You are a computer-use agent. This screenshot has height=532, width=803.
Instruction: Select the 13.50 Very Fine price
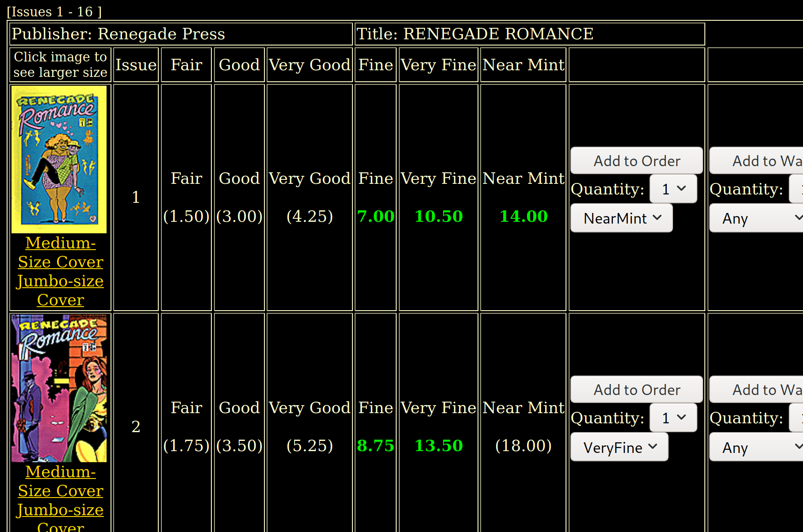[439, 445]
